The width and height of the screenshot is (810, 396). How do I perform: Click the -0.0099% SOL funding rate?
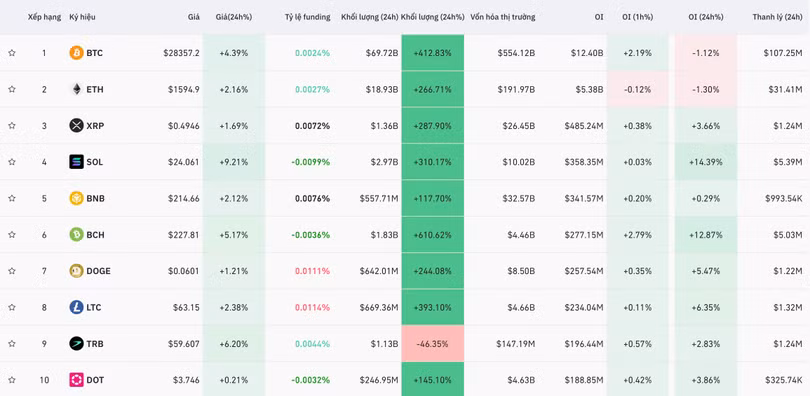coord(310,162)
